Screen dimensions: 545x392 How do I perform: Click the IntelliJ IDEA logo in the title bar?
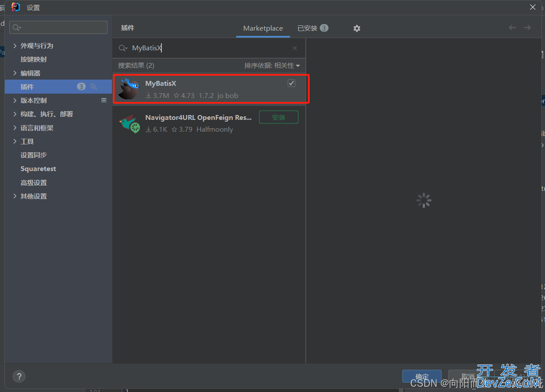[x=16, y=7]
